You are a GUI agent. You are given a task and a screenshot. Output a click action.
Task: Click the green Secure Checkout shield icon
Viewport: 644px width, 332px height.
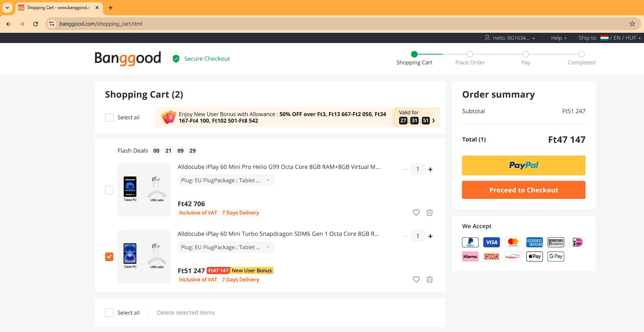coord(176,59)
